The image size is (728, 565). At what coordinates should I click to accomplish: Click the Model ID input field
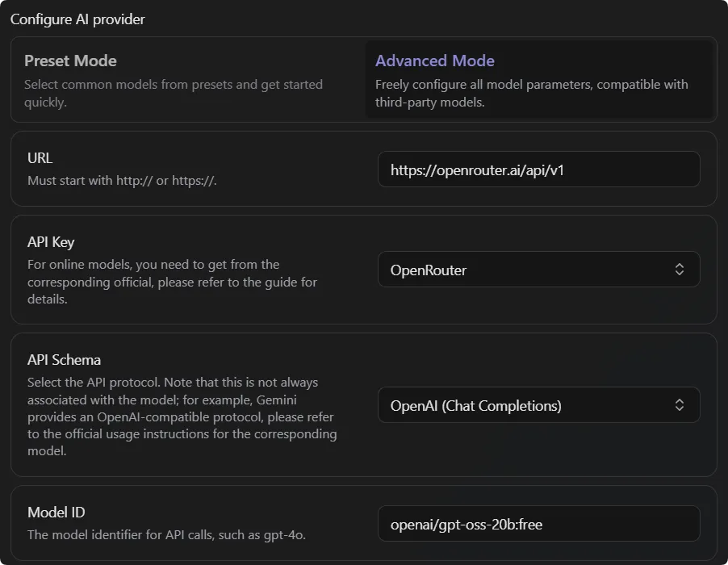538,525
